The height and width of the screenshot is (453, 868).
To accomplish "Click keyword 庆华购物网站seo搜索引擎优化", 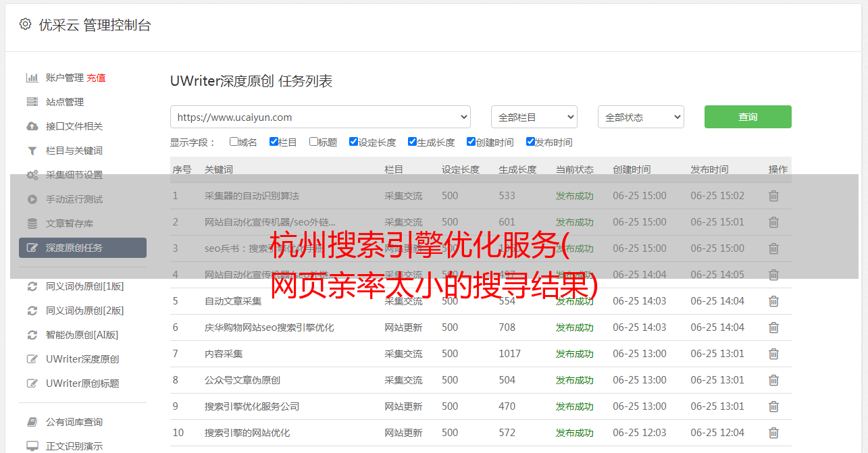I will [x=270, y=327].
